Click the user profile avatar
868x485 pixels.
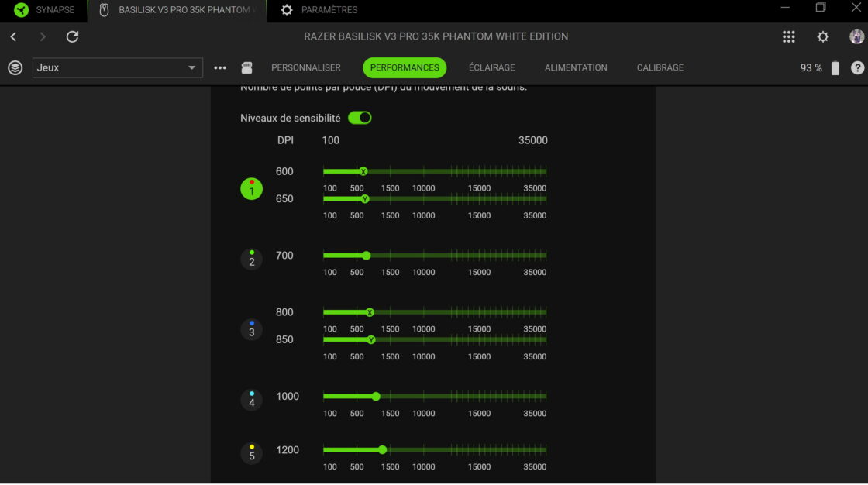tap(856, 36)
